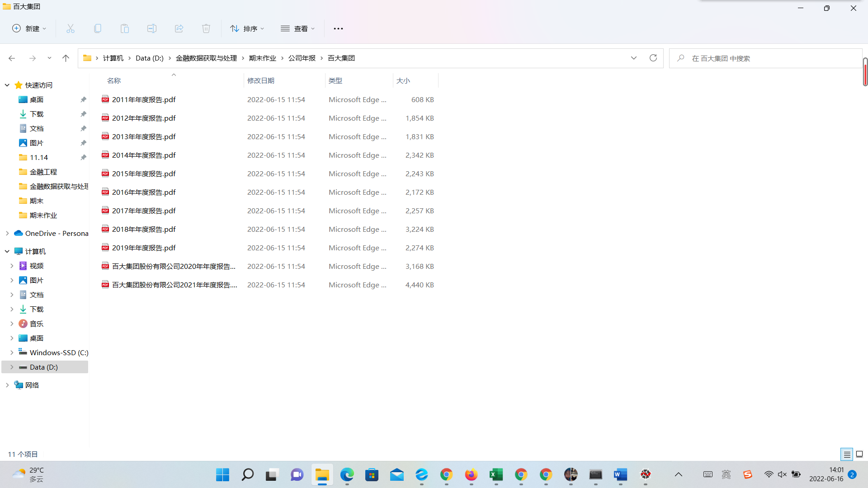Open Excel from the Windows taskbar
Image resolution: width=868 pixels, height=488 pixels.
tap(496, 474)
